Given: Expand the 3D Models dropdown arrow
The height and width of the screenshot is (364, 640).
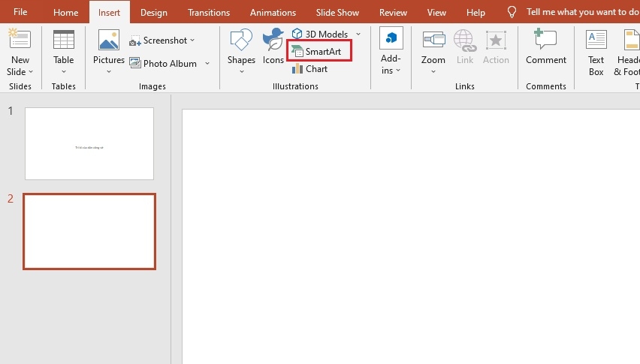Looking at the screenshot, I should click(358, 35).
